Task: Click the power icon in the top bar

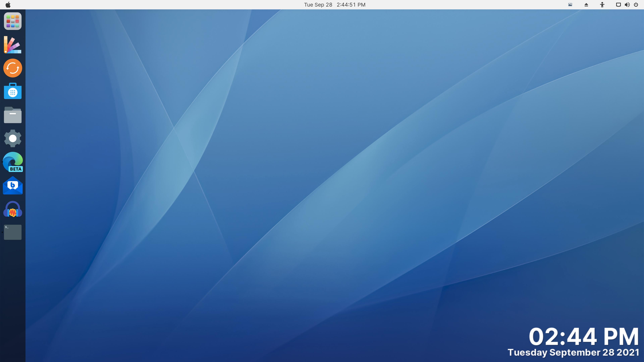Action: click(x=636, y=5)
